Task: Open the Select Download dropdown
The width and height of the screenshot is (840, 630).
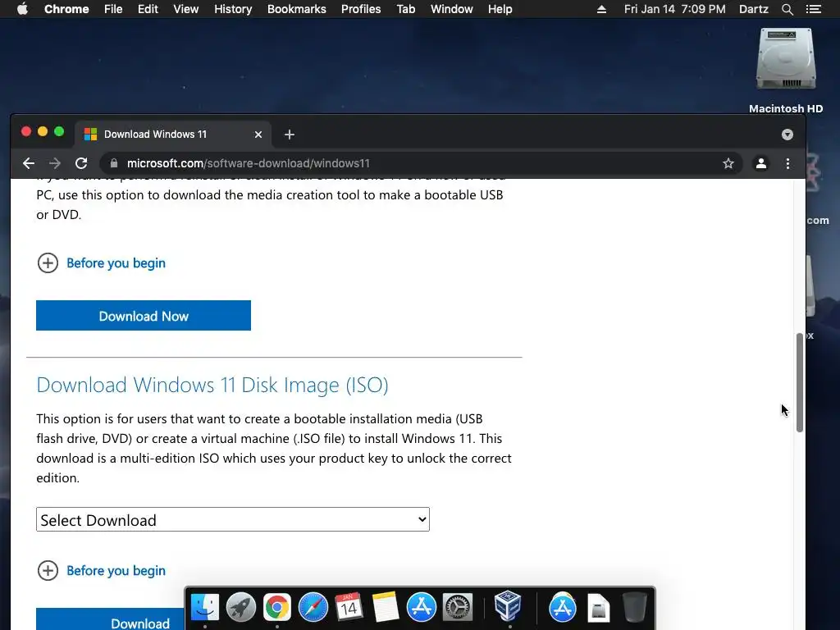Action: 233,519
